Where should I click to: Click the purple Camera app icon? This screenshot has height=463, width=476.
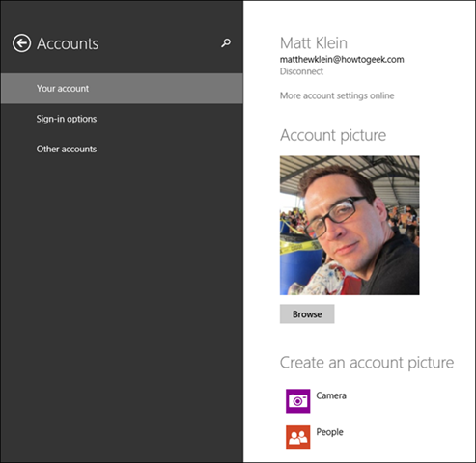[298, 401]
